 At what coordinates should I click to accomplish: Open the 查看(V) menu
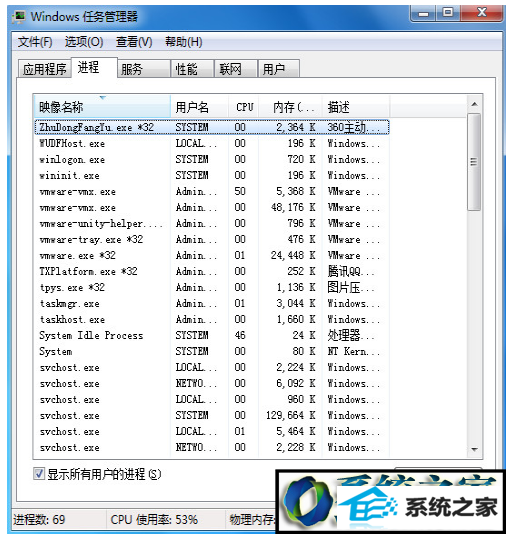[134, 42]
